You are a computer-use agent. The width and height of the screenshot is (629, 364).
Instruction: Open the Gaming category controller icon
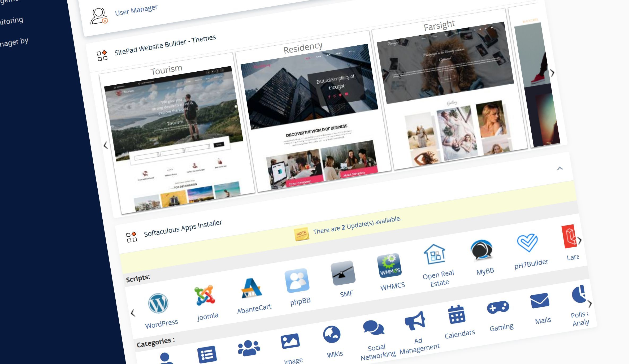[x=498, y=308]
